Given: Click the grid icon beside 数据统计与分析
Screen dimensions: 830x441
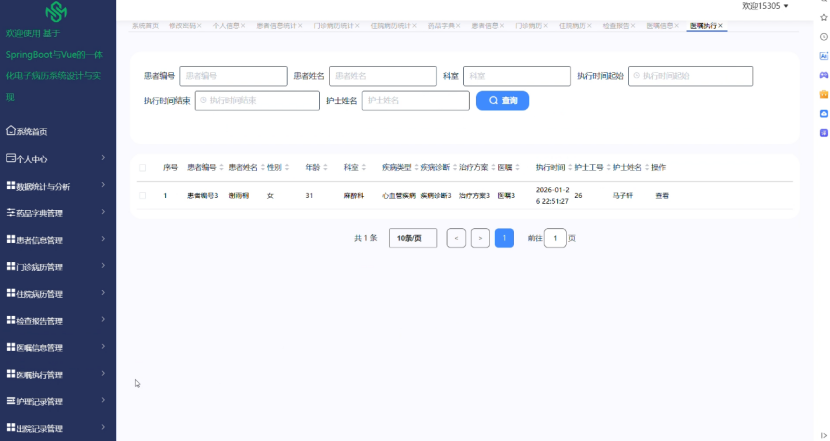Looking at the screenshot, I should pos(11,185).
